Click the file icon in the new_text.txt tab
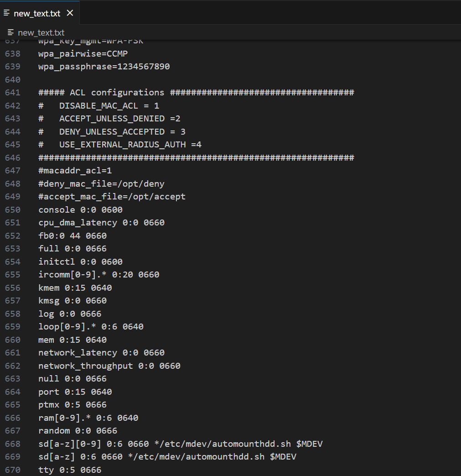Viewport: 461px width, 476px height. (x=7, y=13)
